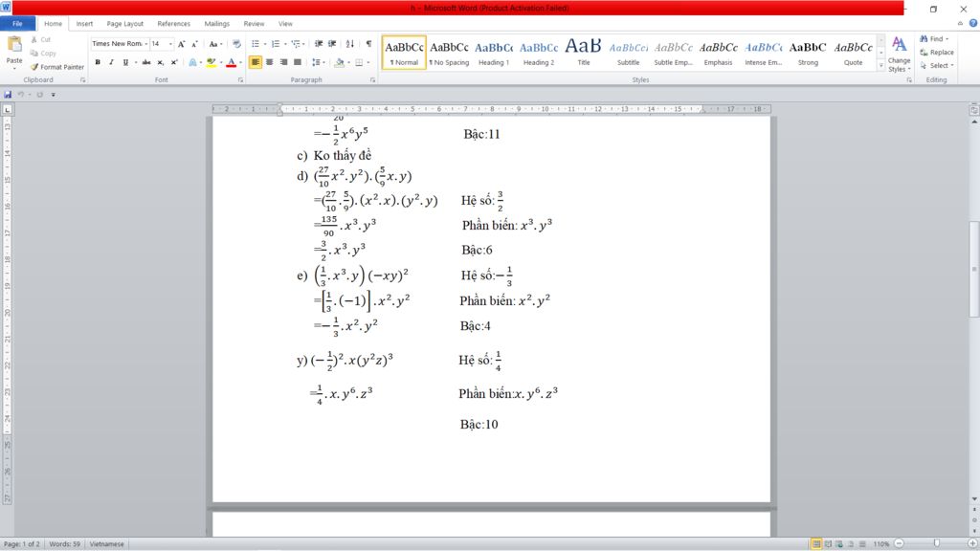The height and width of the screenshot is (551, 980).
Task: Save the document from Quick Access
Action: [8, 95]
